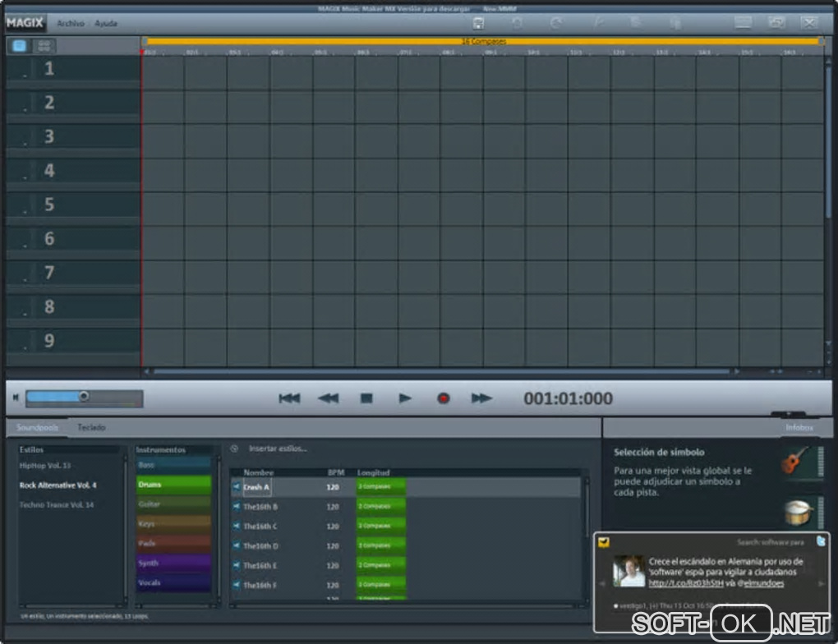This screenshot has width=838, height=644.
Task: Click the small dot button on track 3
Action: [x=25, y=143]
